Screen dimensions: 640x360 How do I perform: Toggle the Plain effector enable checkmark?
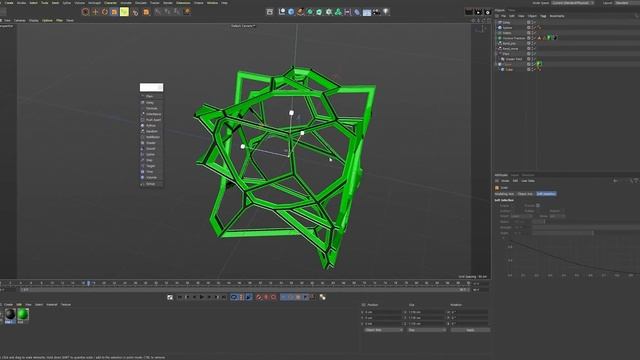[534, 54]
